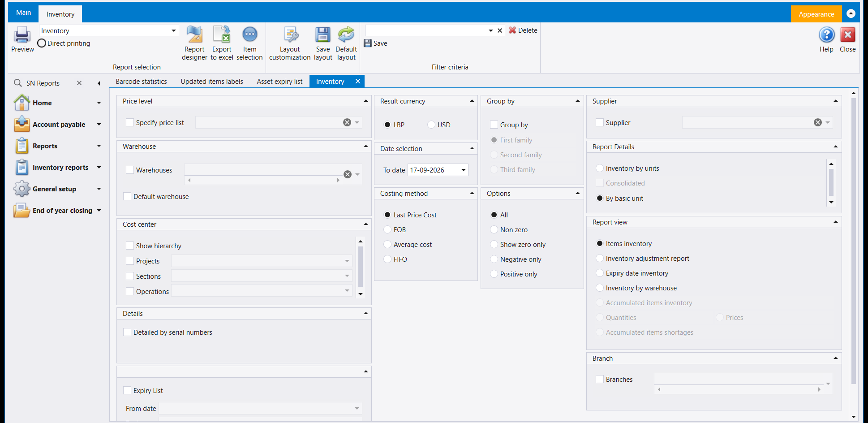Save the filter criteria
The width and height of the screenshot is (868, 423).
click(375, 43)
